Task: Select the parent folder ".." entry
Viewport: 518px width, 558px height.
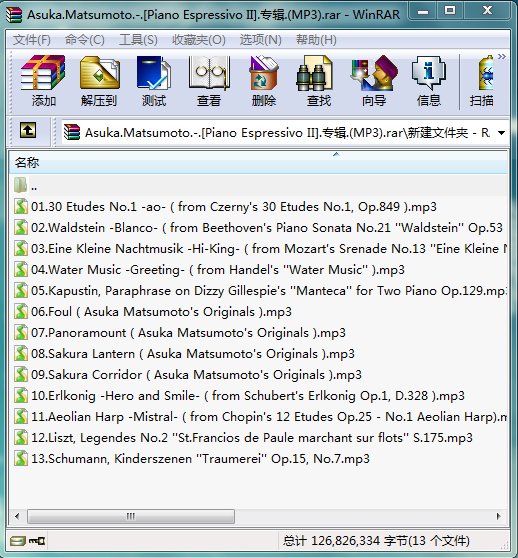Action: 258,186
